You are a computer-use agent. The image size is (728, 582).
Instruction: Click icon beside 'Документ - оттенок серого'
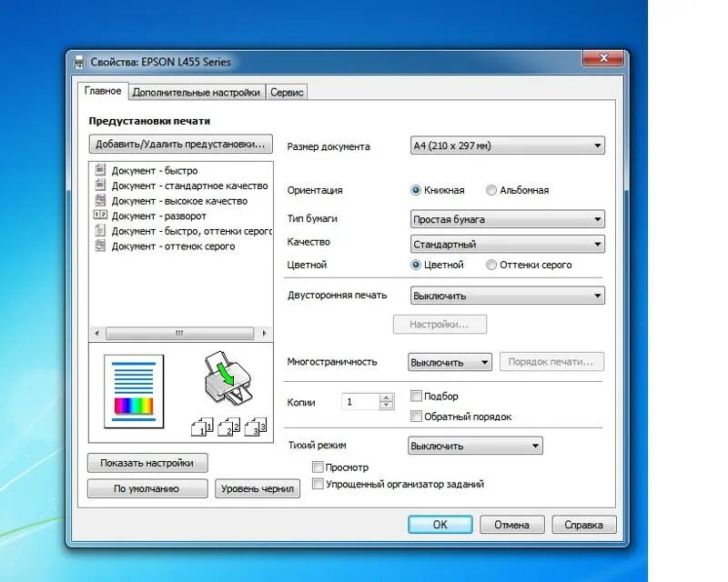click(100, 246)
